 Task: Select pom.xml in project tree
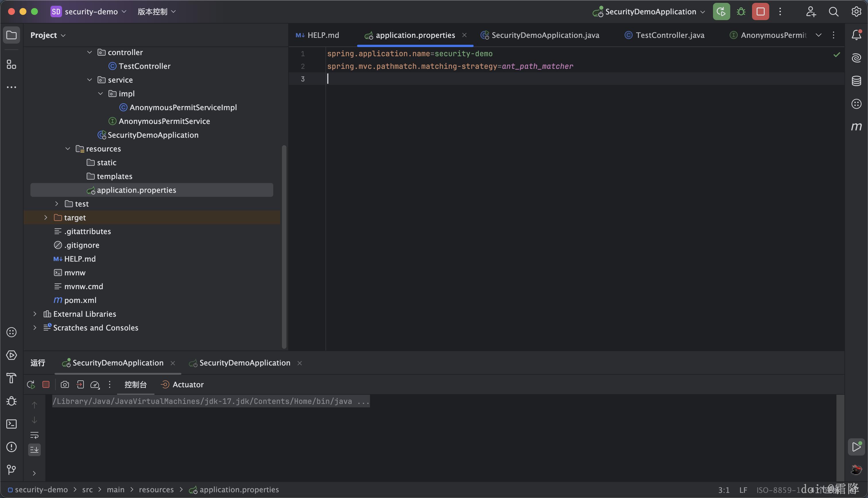point(80,300)
